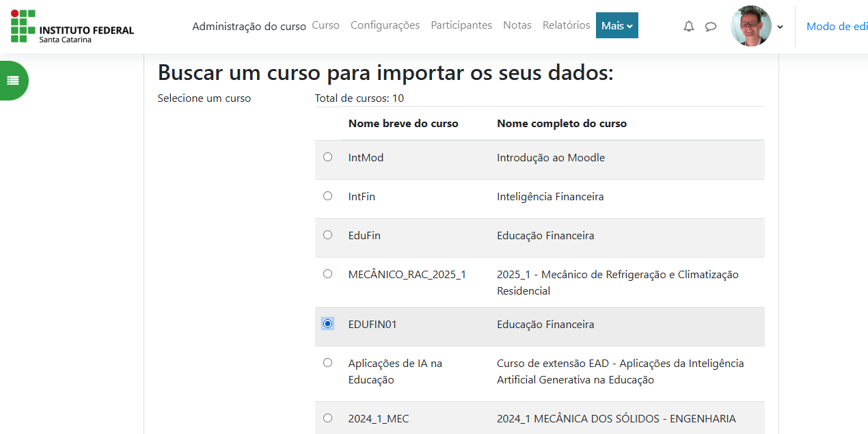Open the green course index drawer
Screen dimensions: 868x434
14,81
